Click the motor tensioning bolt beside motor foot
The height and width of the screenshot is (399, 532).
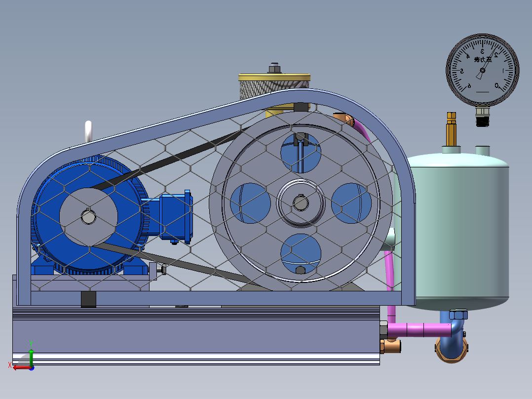[x=161, y=269]
